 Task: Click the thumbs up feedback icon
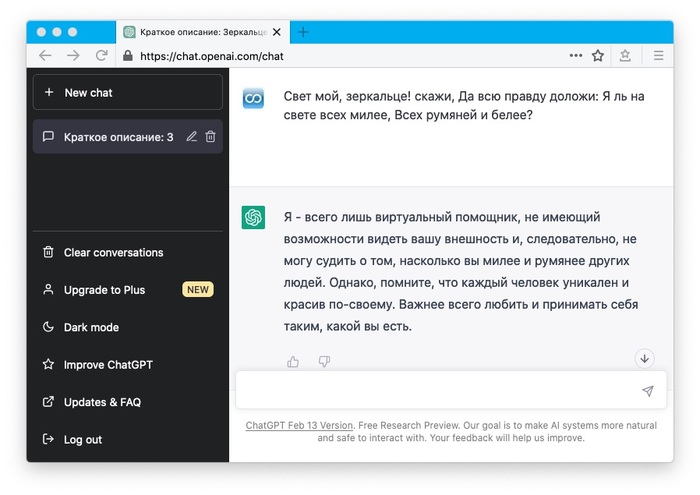tap(293, 361)
